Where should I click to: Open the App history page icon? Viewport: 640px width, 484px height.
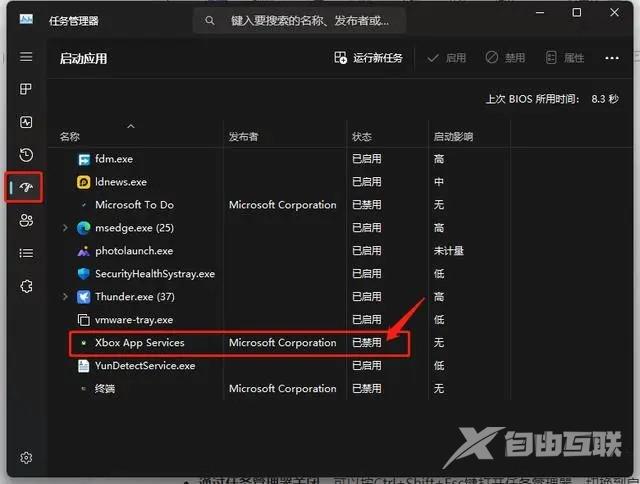click(26, 155)
